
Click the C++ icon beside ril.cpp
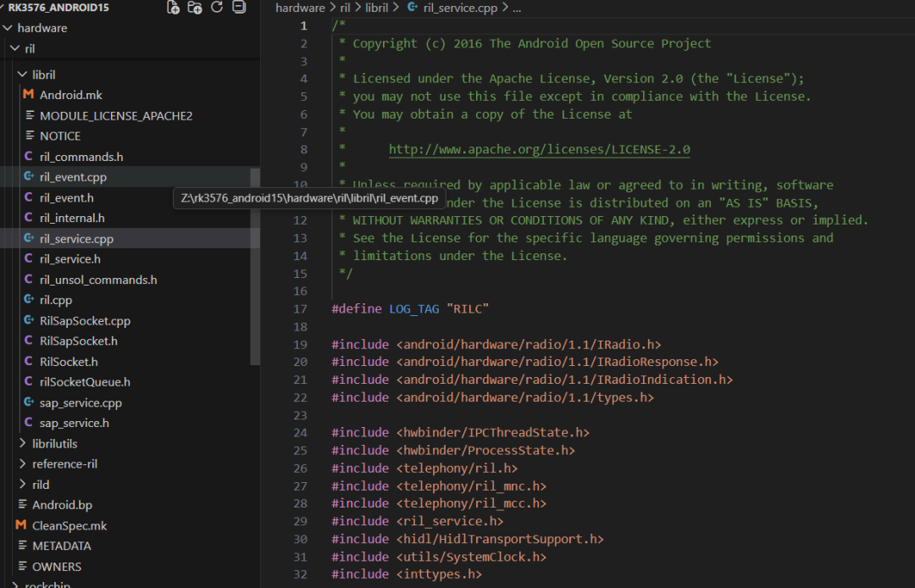coord(29,299)
